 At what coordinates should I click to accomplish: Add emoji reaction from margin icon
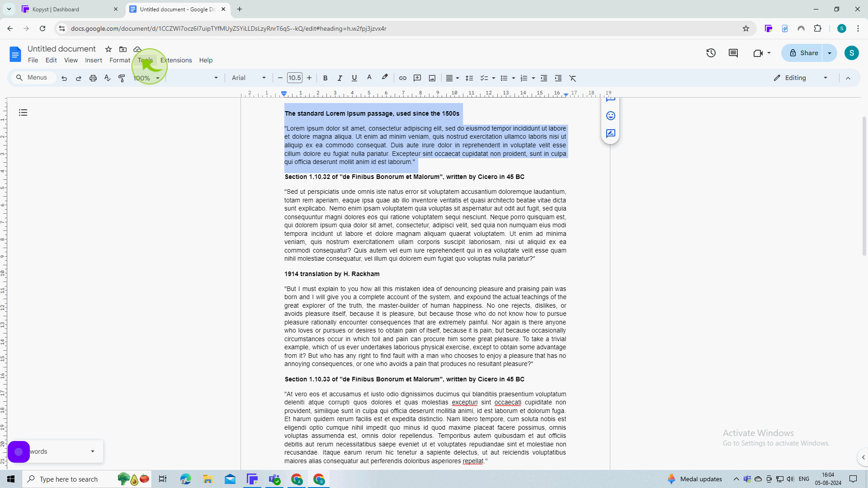611,116
